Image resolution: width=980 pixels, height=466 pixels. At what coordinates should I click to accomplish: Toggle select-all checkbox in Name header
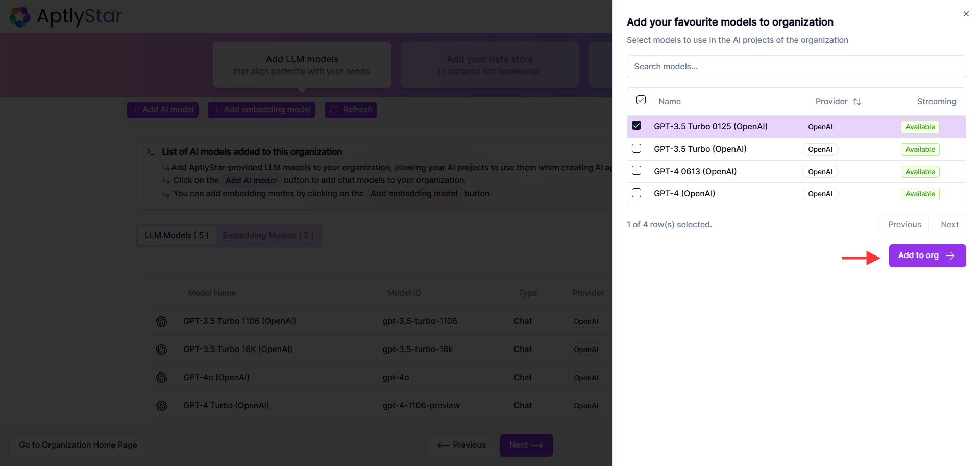641,100
